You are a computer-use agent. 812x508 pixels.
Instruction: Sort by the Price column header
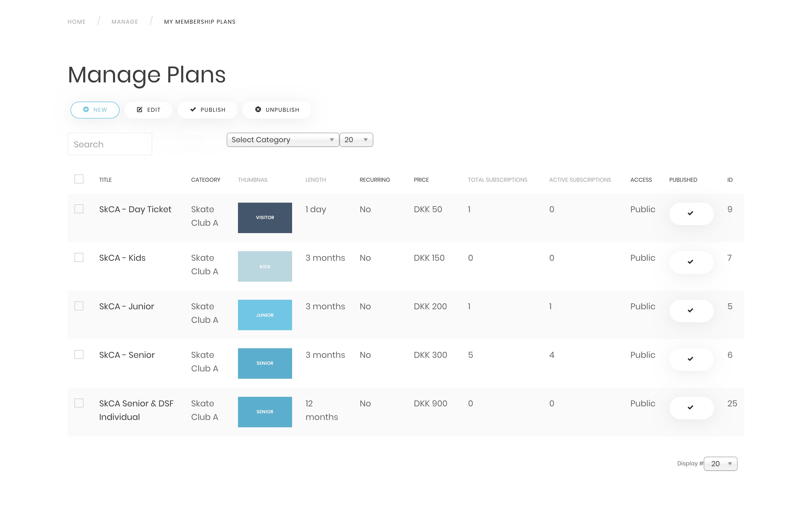[x=421, y=180]
